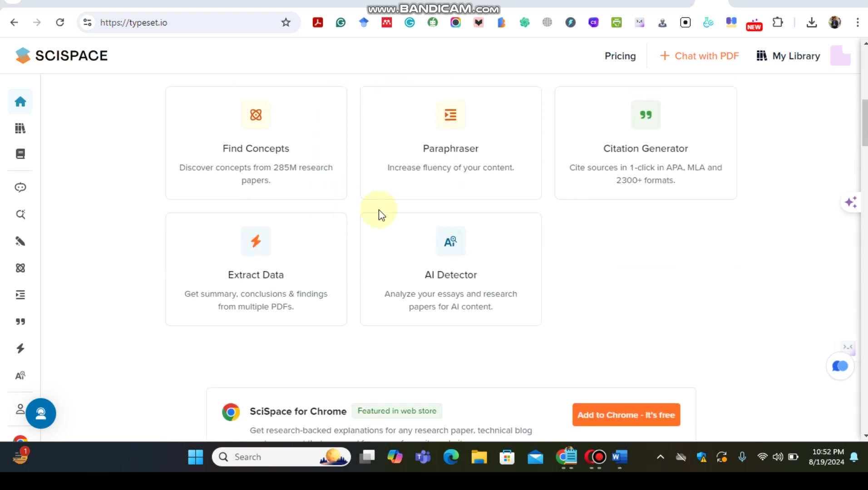Image resolution: width=868 pixels, height=490 pixels.
Task: Click the SciSpace for Chrome heading
Action: pos(298,411)
